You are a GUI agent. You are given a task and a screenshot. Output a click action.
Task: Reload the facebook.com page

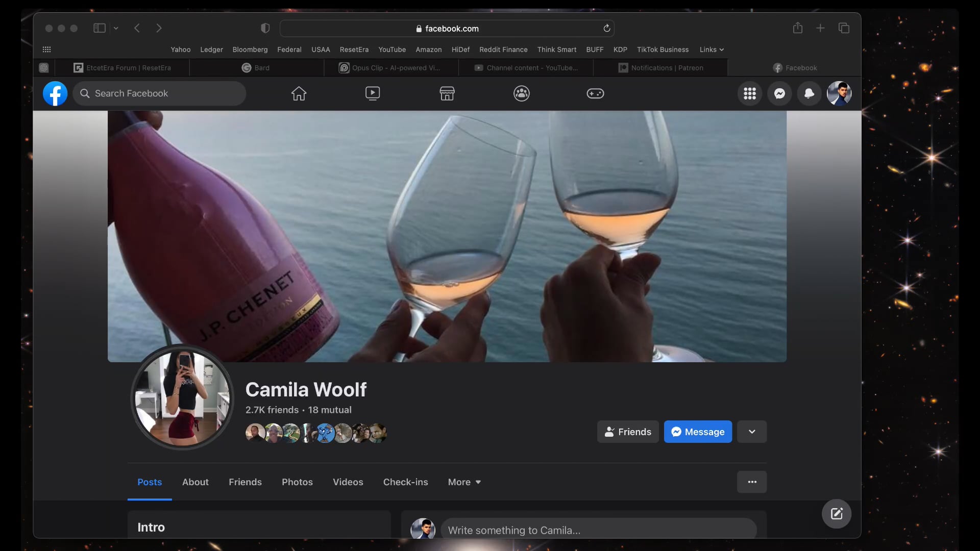[x=606, y=28]
